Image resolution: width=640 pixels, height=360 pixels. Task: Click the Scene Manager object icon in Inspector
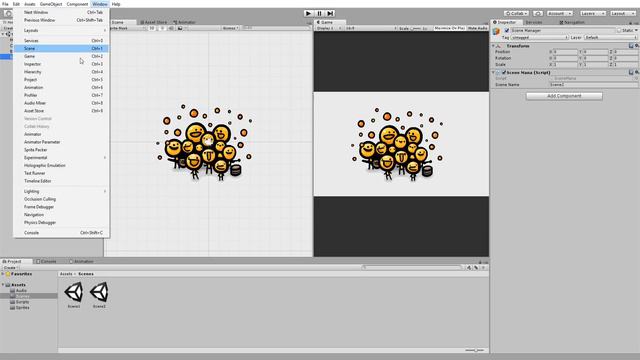tap(496, 32)
